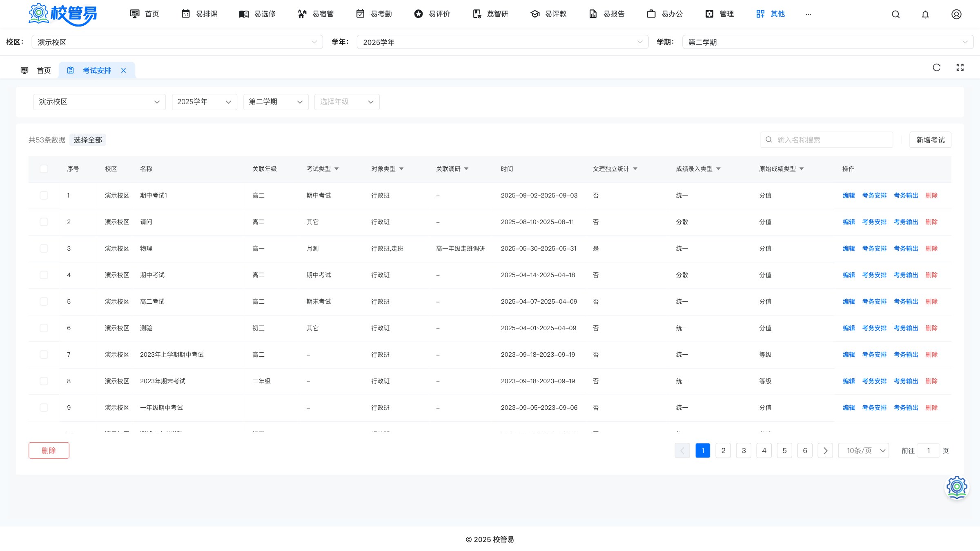The height and width of the screenshot is (551, 980).
Task: Click the 前往 page number field
Action: coord(928,451)
